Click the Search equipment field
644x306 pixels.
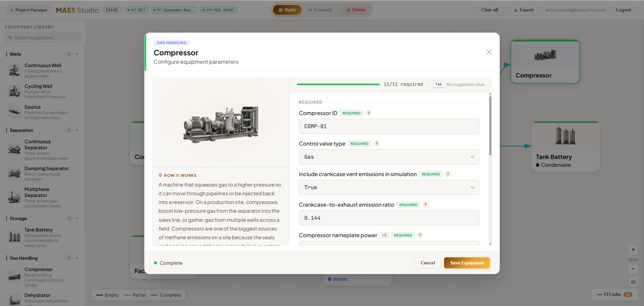coord(43,38)
